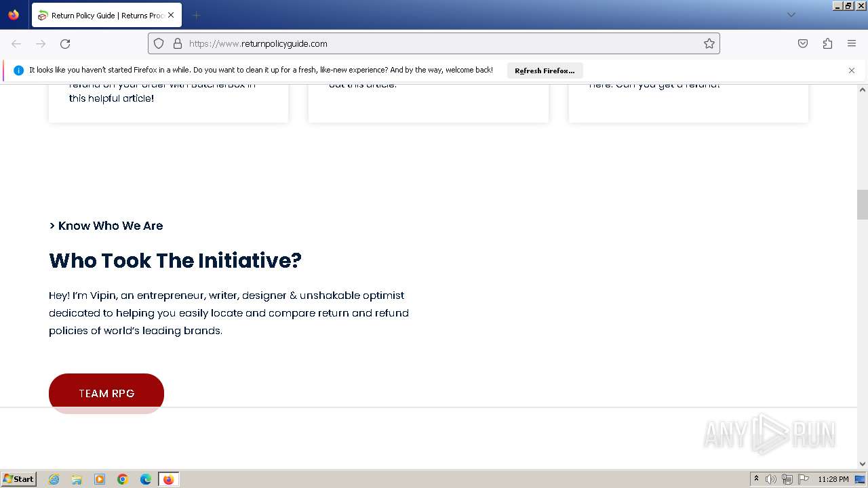Click the 11:28 PM clock

[833, 479]
